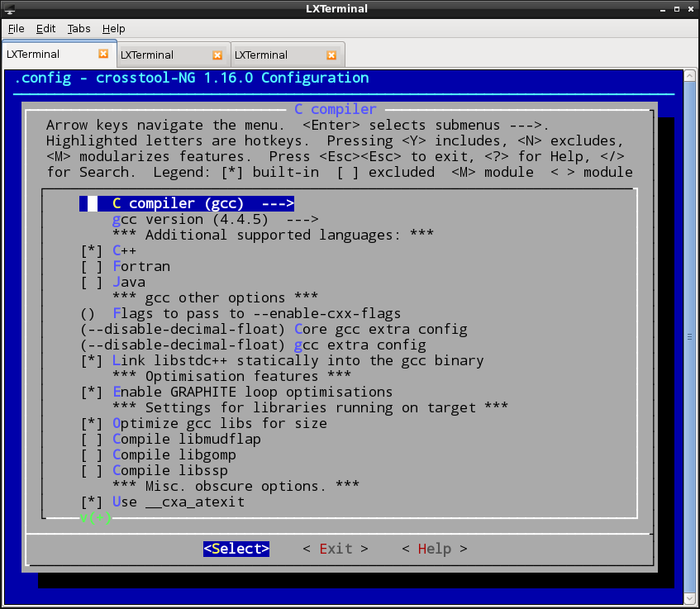Edit gcc extra config value

(253, 345)
